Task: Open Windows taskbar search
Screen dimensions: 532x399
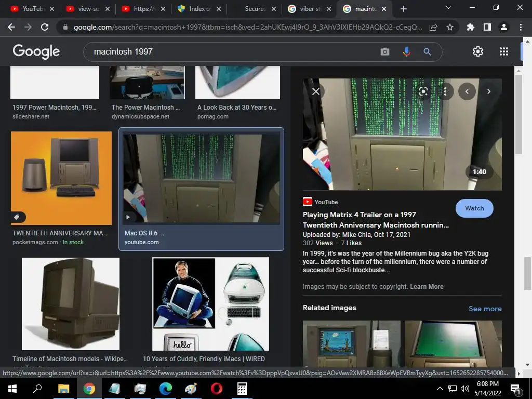Action: (x=37, y=389)
